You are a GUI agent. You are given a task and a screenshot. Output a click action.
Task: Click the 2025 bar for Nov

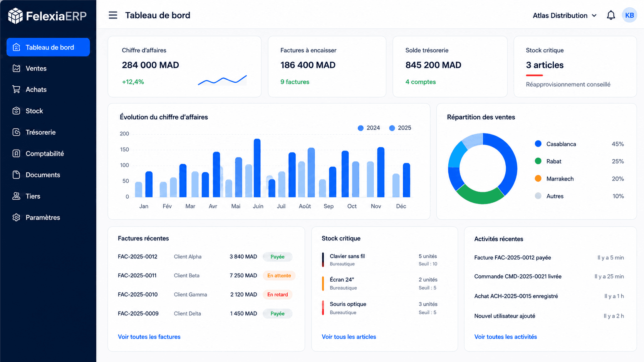(x=381, y=172)
